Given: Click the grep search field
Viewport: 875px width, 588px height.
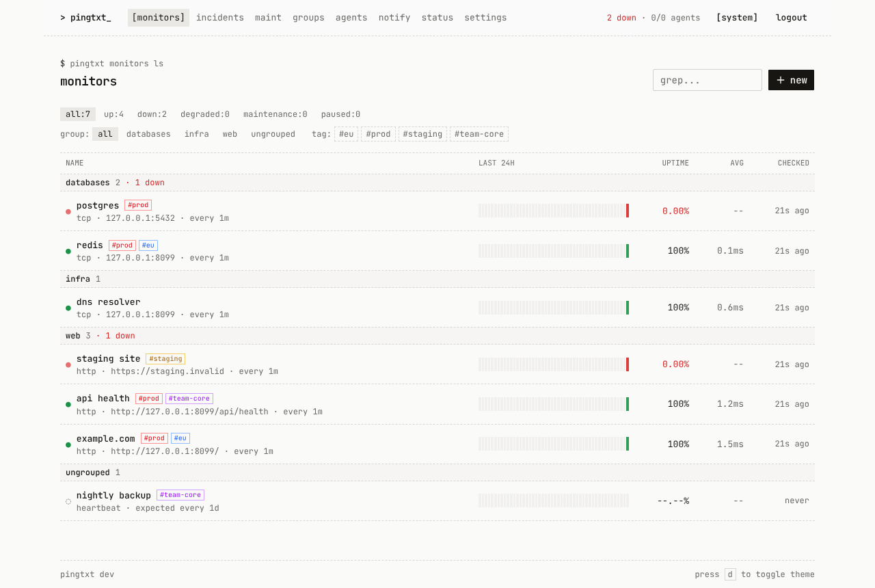Looking at the screenshot, I should coord(708,80).
